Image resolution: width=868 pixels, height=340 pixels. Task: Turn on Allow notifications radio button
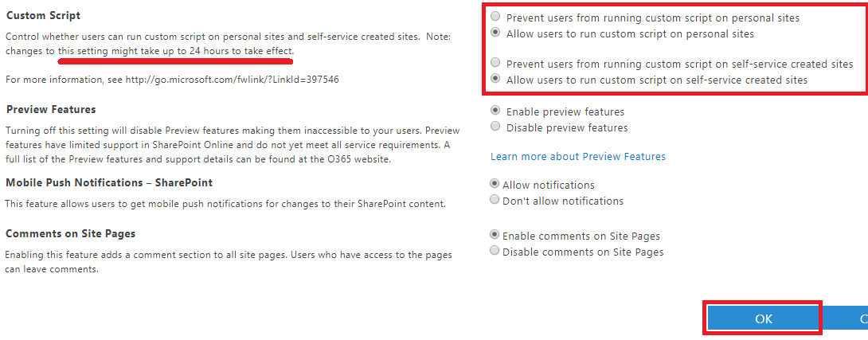(495, 185)
